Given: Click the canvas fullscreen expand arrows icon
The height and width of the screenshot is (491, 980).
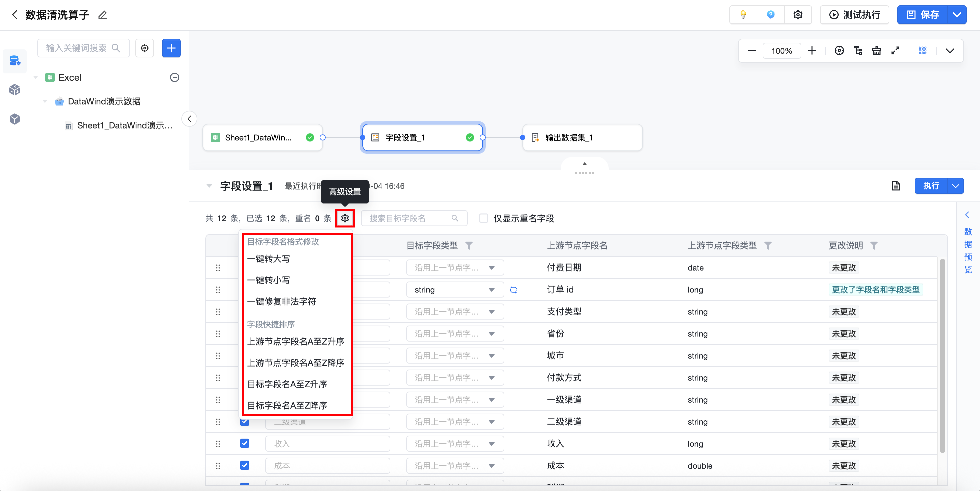Looking at the screenshot, I should (x=895, y=51).
